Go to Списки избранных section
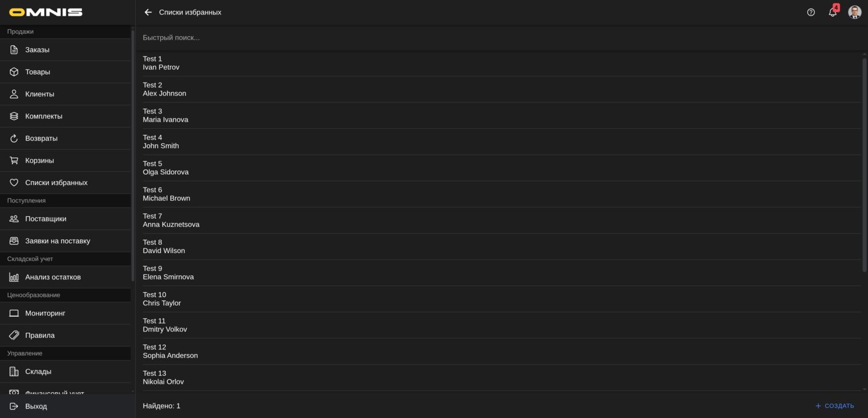 pos(56,182)
